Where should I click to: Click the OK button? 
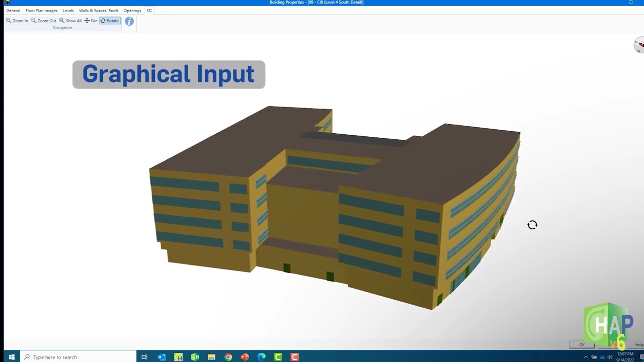click(582, 345)
